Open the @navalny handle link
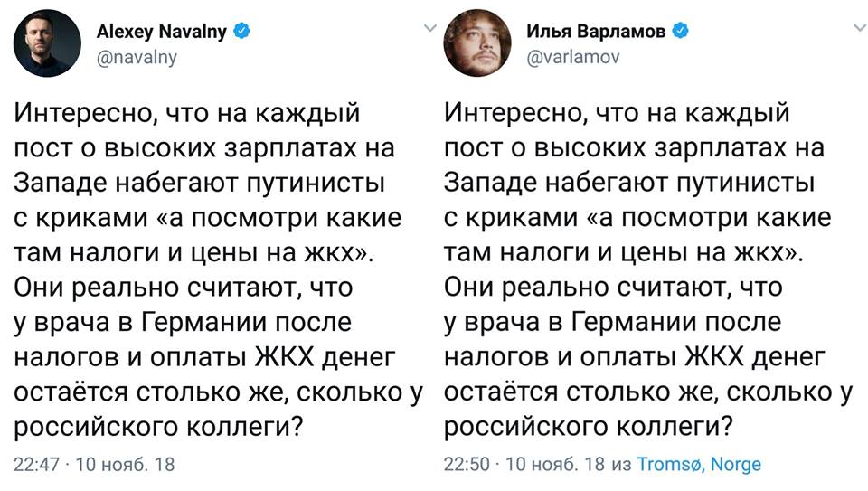 [x=137, y=56]
